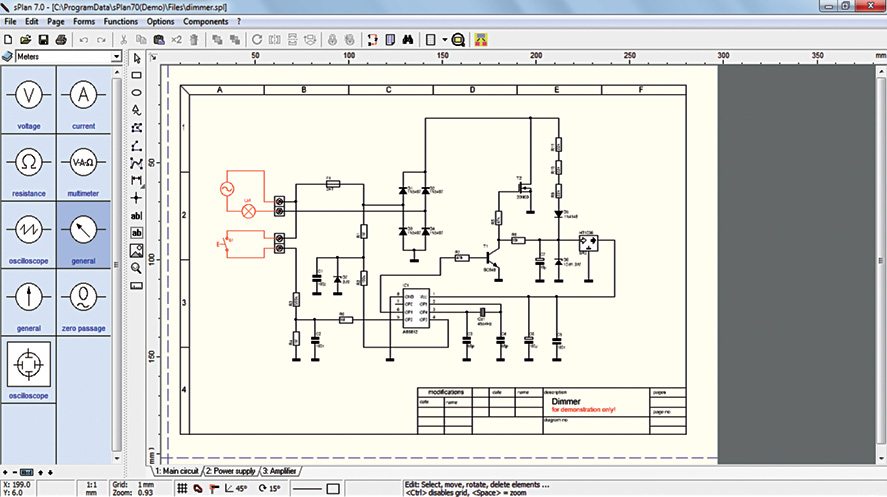Activate the magnifier zoom tool
This screenshot has width=887, height=497.
pyautogui.click(x=137, y=267)
